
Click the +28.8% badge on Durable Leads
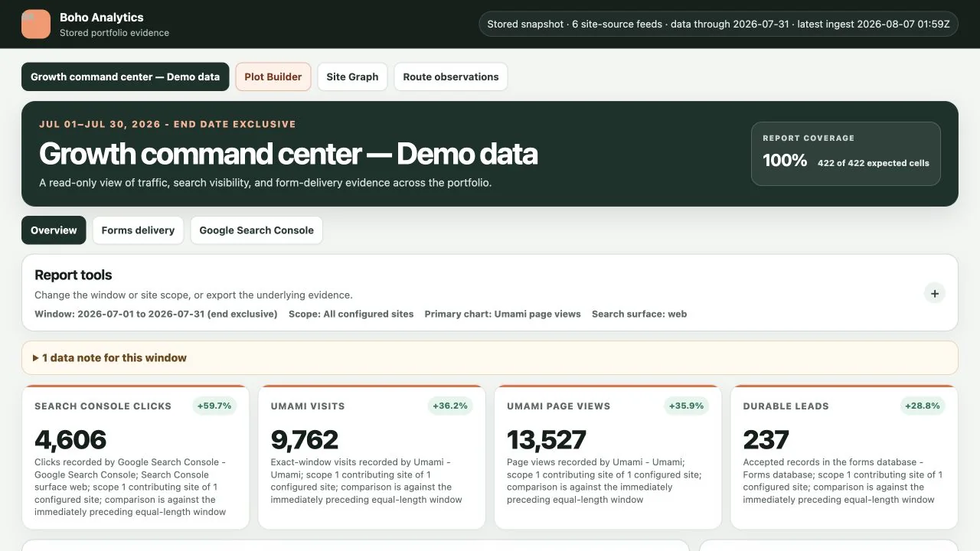[923, 406]
